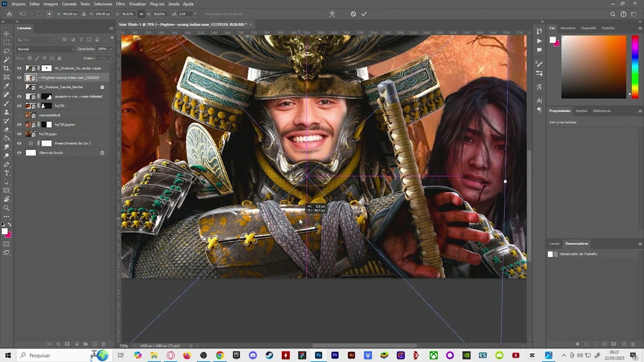This screenshot has width=644, height=362.
Task: Select the Rectangle shape tool
Action: point(7,191)
